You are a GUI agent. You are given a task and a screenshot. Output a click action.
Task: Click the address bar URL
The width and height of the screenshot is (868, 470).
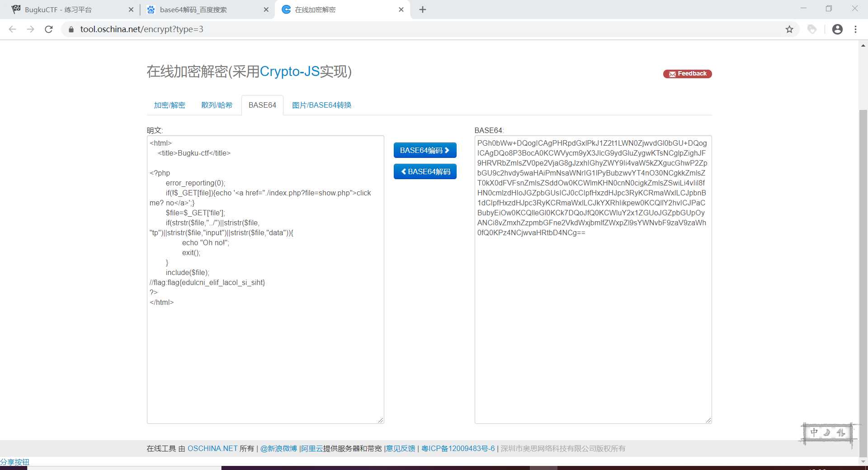pos(142,29)
